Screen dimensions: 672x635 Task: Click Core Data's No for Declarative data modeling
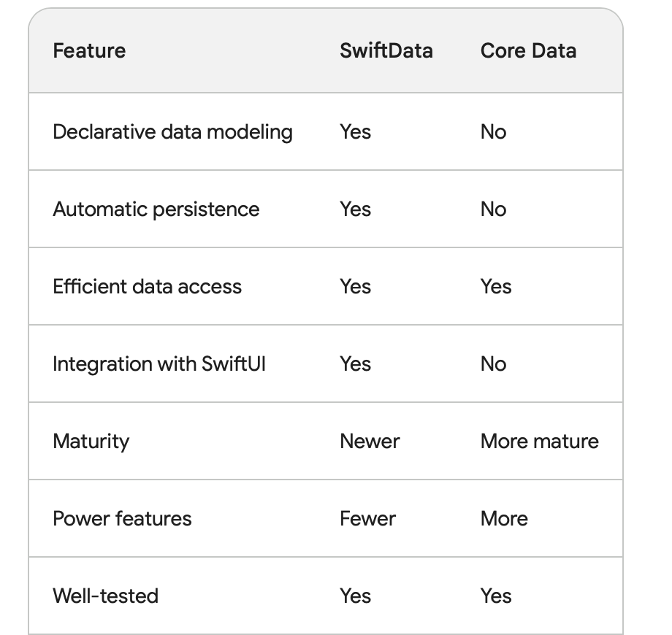[x=493, y=132]
